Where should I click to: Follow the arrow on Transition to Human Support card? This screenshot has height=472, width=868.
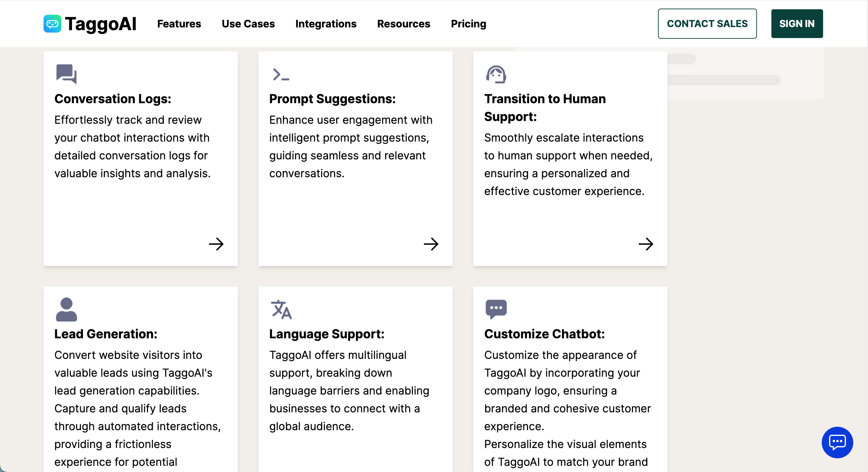[646, 244]
